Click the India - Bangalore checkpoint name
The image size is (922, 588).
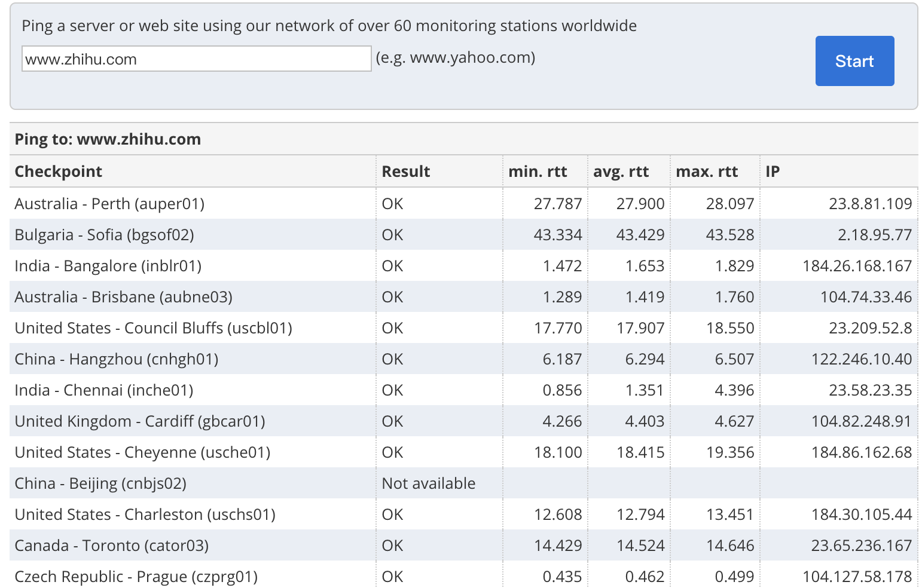click(108, 266)
